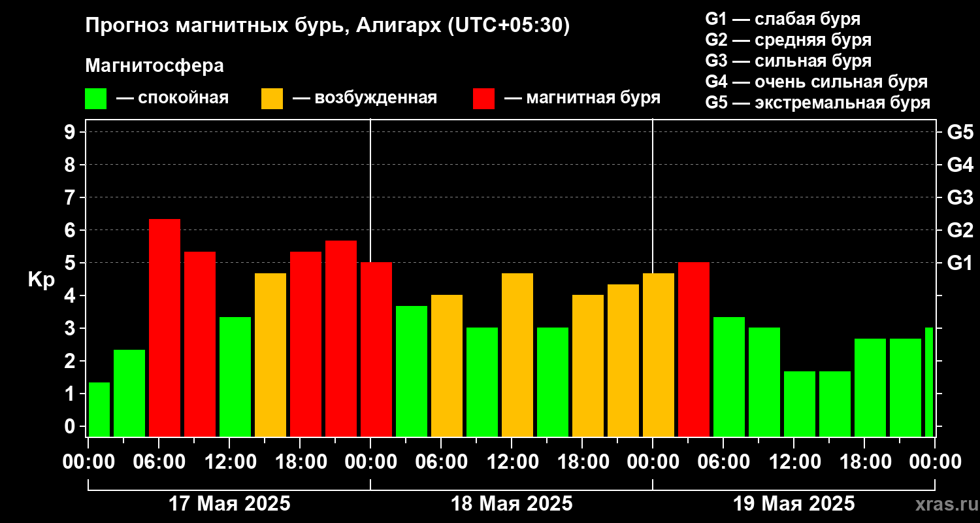Image resolution: width=980 pixels, height=523 pixels.
Task: Click the '12:00' time label for 17 May
Action: 229,462
